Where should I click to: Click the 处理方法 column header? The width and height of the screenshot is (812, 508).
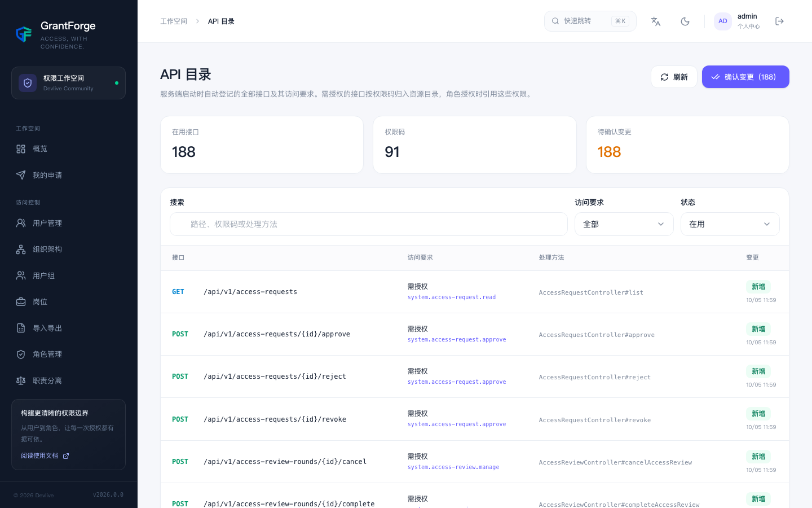(x=551, y=257)
